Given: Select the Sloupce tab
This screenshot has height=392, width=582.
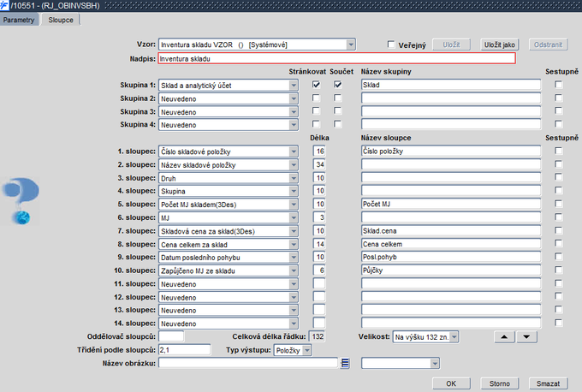Looking at the screenshot, I should click(61, 19).
